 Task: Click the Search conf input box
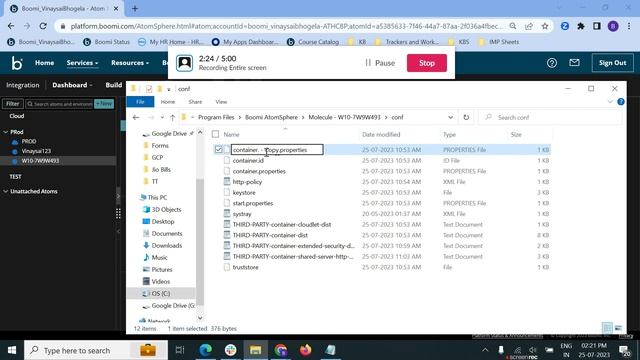[x=550, y=118]
